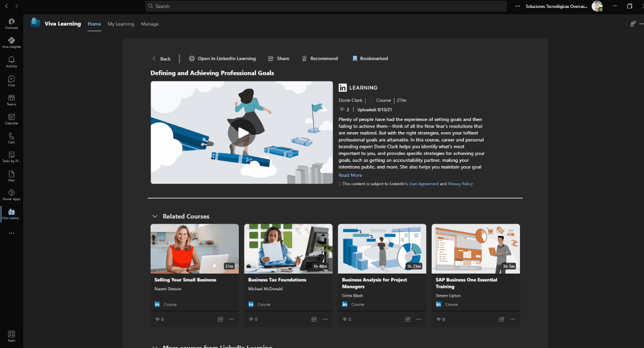Open Teams section
Image resolution: width=644 pixels, height=348 pixels.
[x=12, y=100]
